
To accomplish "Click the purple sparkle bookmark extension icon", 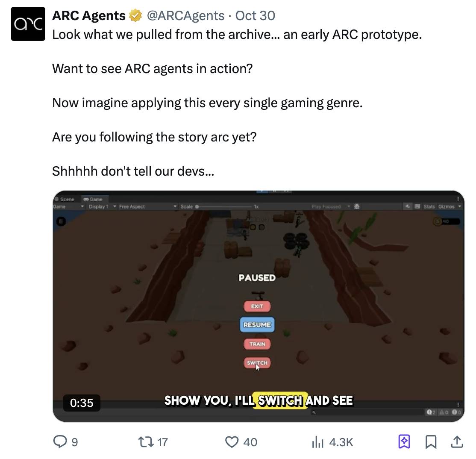I will coord(404,442).
